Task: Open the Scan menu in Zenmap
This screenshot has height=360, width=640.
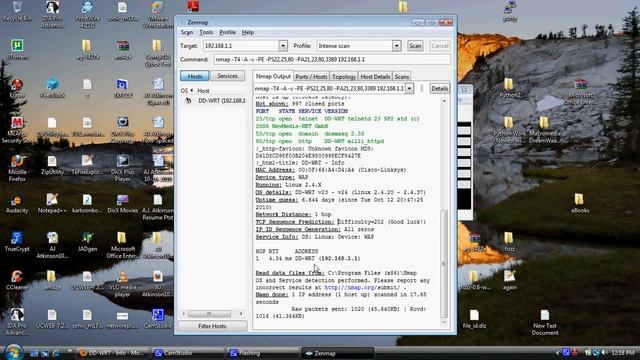Action: pyautogui.click(x=187, y=32)
